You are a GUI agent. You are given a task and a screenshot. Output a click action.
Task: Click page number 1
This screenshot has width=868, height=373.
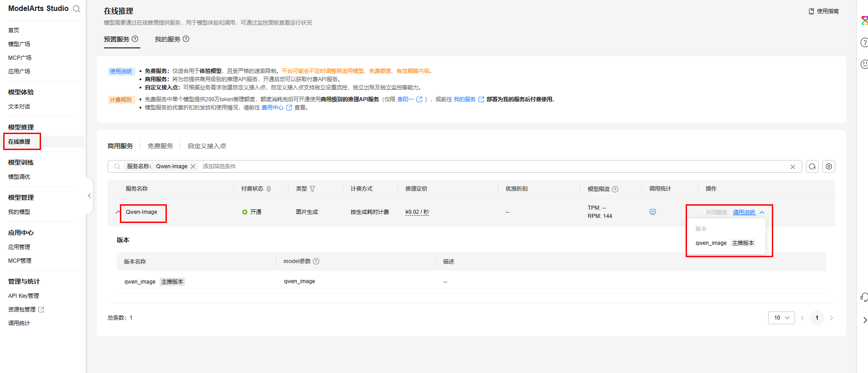coord(817,318)
